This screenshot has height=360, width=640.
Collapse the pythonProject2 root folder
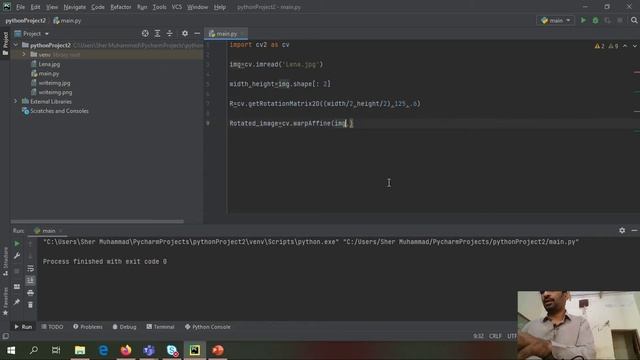16,45
